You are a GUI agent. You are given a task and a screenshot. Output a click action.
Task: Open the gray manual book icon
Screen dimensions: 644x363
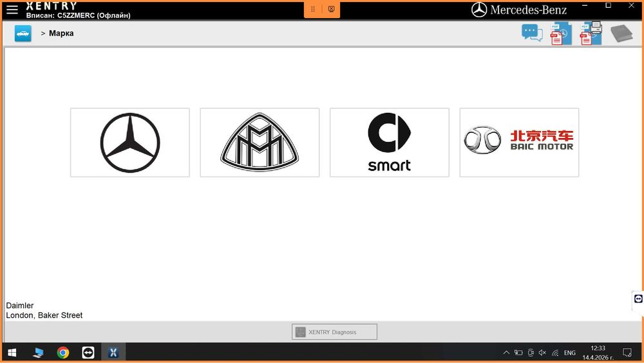(x=622, y=34)
